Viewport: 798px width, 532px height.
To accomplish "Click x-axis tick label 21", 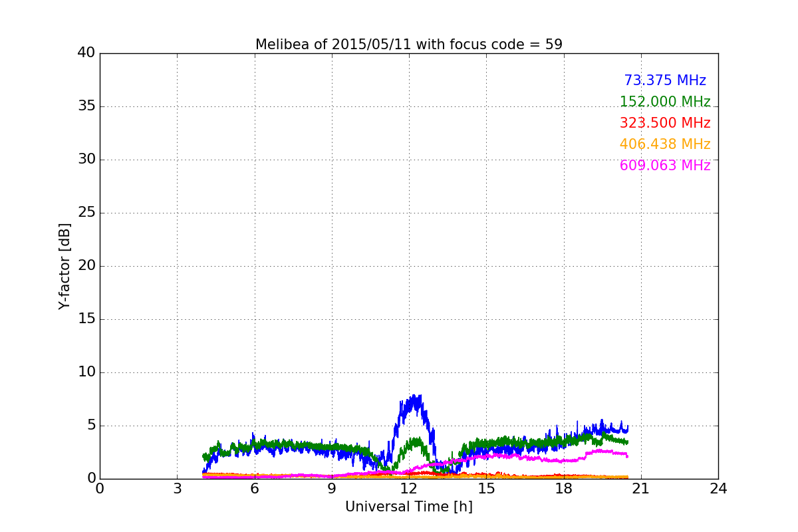I will coord(641,489).
